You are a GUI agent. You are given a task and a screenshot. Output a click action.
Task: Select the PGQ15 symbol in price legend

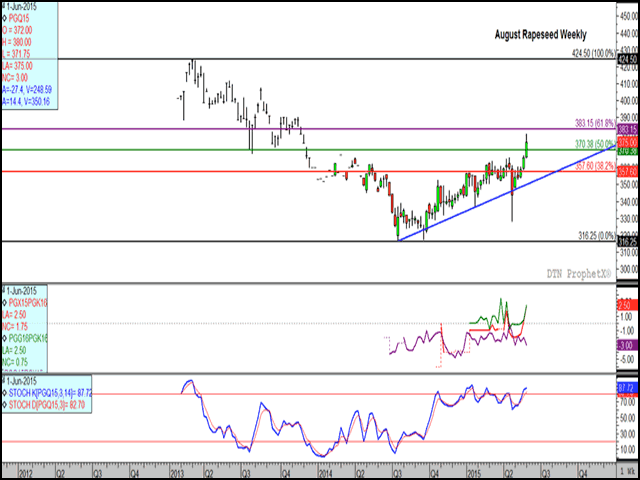[21, 18]
